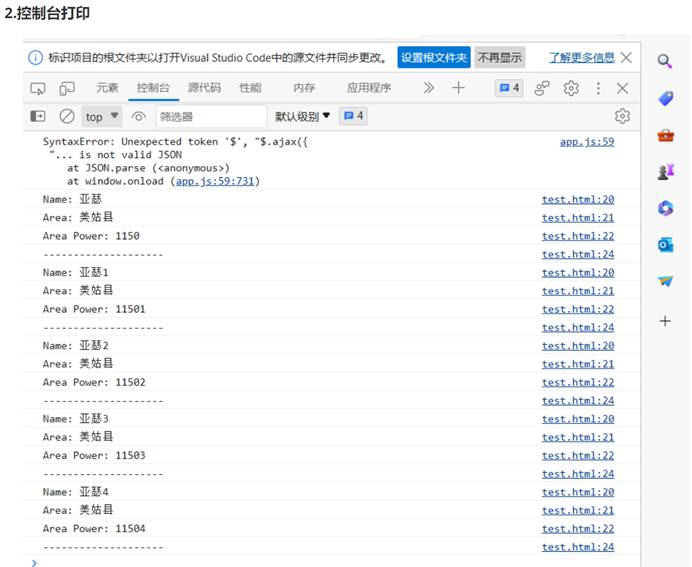This screenshot has width=692, height=567.
Task: Toggle device emulation mode icon
Action: point(67,88)
